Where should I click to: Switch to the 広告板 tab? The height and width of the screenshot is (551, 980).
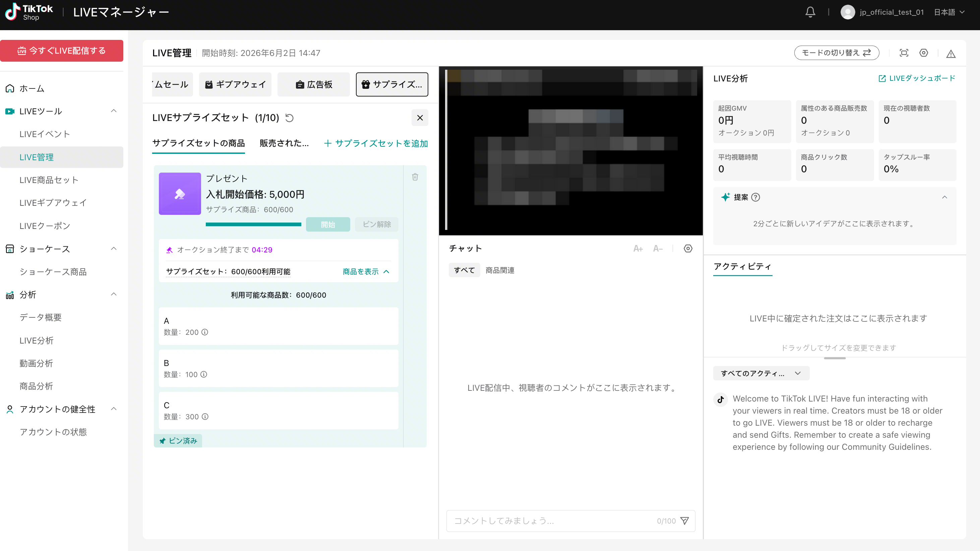pos(313,84)
